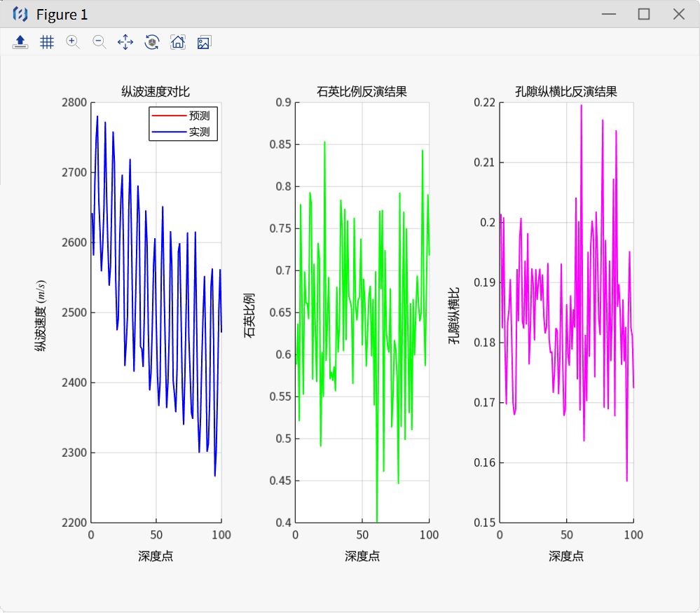The image size is (700, 613).
Task: Click 深度点 label under the left plot
Action: pos(156,556)
